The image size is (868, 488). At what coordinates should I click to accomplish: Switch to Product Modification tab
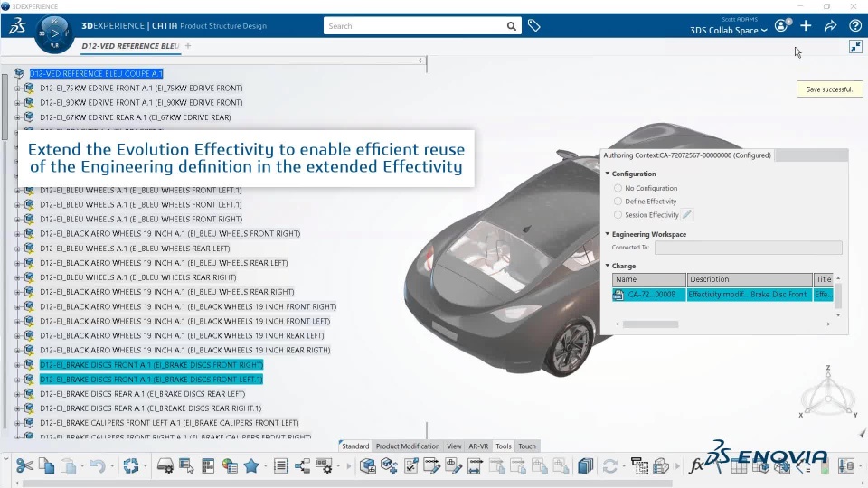pyautogui.click(x=408, y=446)
